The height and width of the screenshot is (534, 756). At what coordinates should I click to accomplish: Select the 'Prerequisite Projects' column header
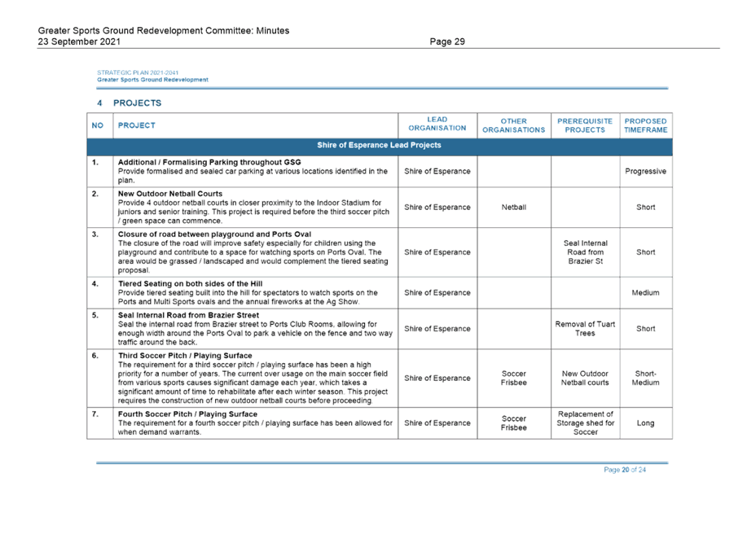585,125
